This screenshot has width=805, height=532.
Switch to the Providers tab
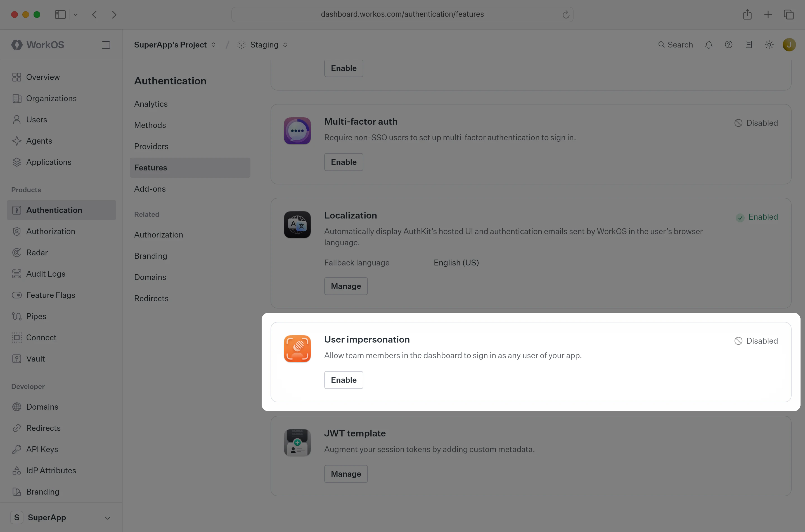(x=190, y=147)
